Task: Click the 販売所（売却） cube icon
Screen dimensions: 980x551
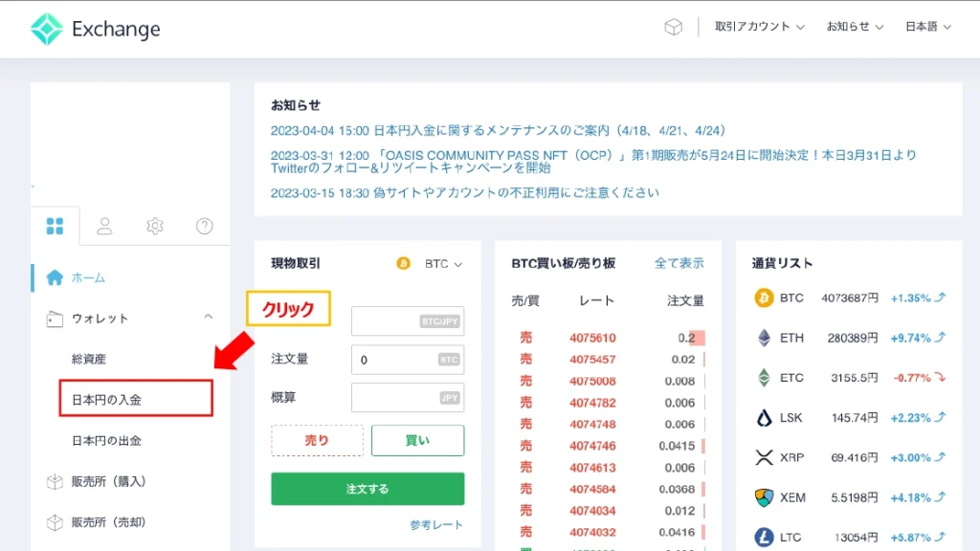Action: [55, 522]
